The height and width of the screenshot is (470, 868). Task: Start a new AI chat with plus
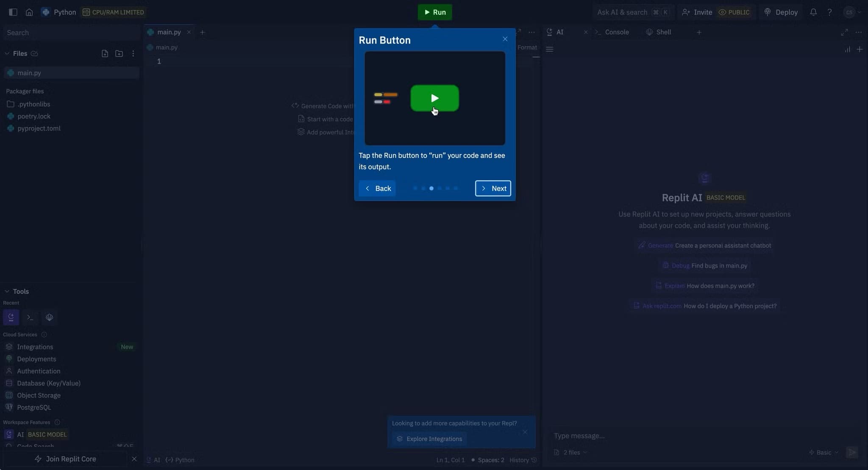[860, 49]
